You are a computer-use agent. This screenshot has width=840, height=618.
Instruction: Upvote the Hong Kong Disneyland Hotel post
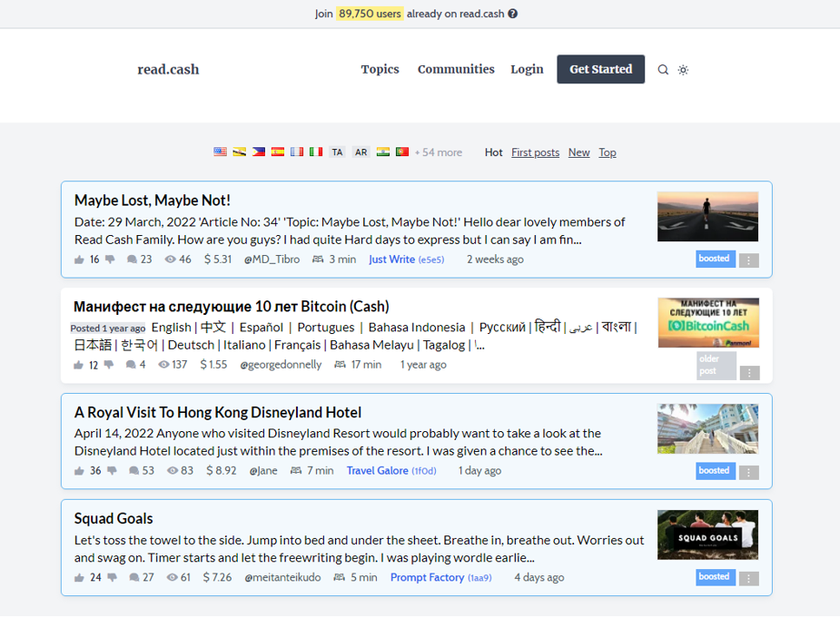79,471
